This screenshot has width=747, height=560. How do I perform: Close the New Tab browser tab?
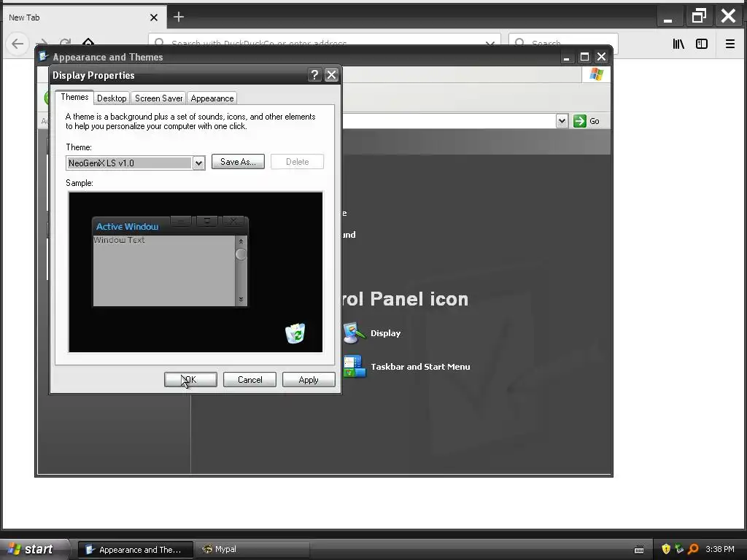click(x=154, y=17)
